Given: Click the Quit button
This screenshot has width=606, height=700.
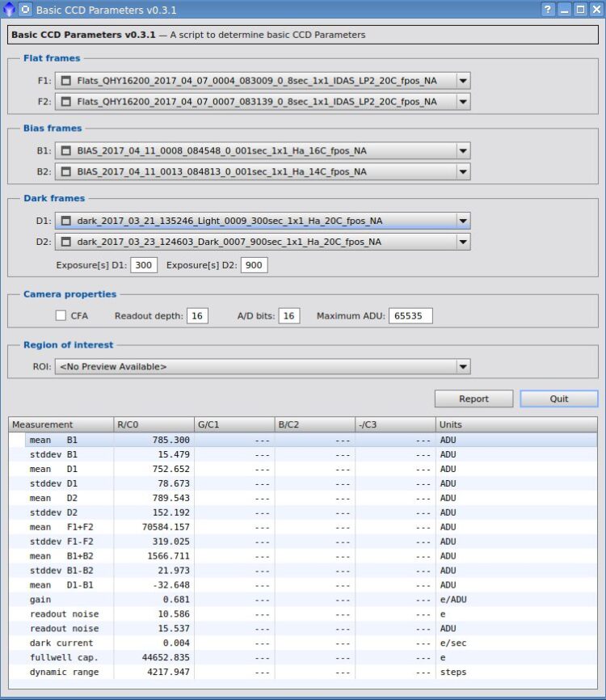Looking at the screenshot, I should 558,398.
